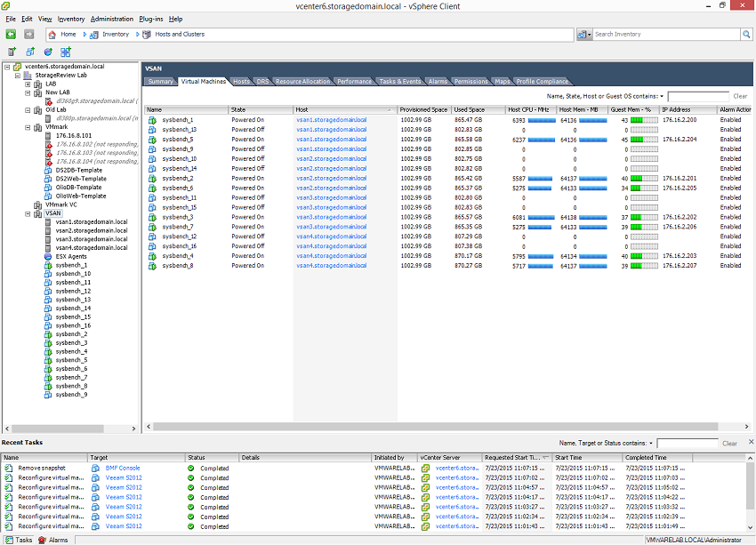Click the VM icon of sysbench_8 row

point(152,266)
